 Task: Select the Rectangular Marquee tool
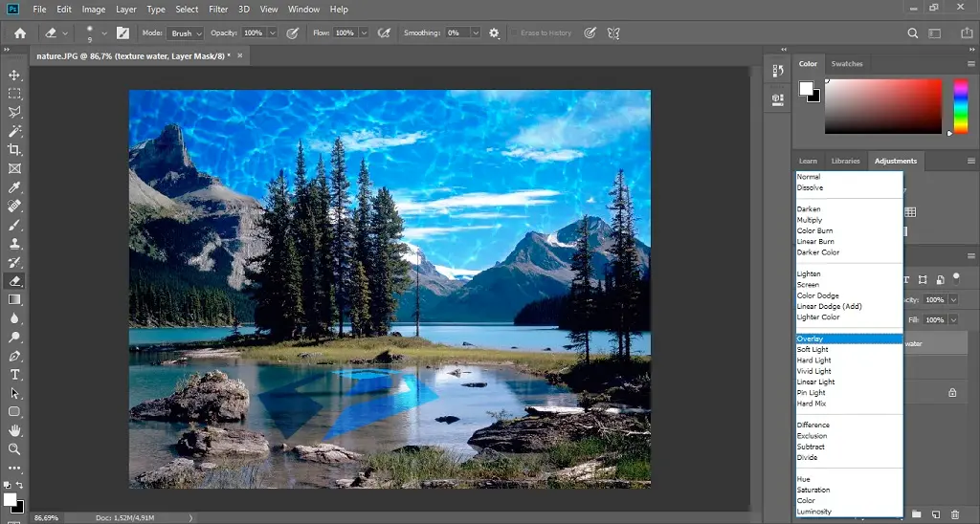point(14,94)
